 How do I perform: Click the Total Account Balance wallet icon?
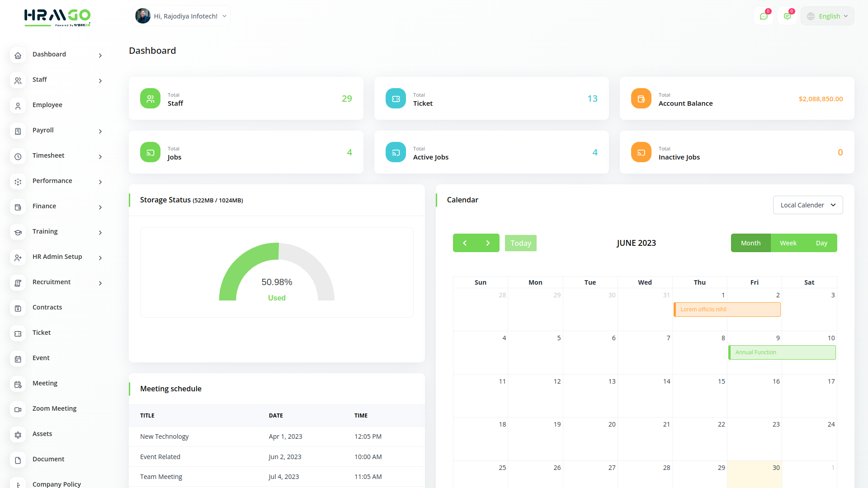pos(641,99)
